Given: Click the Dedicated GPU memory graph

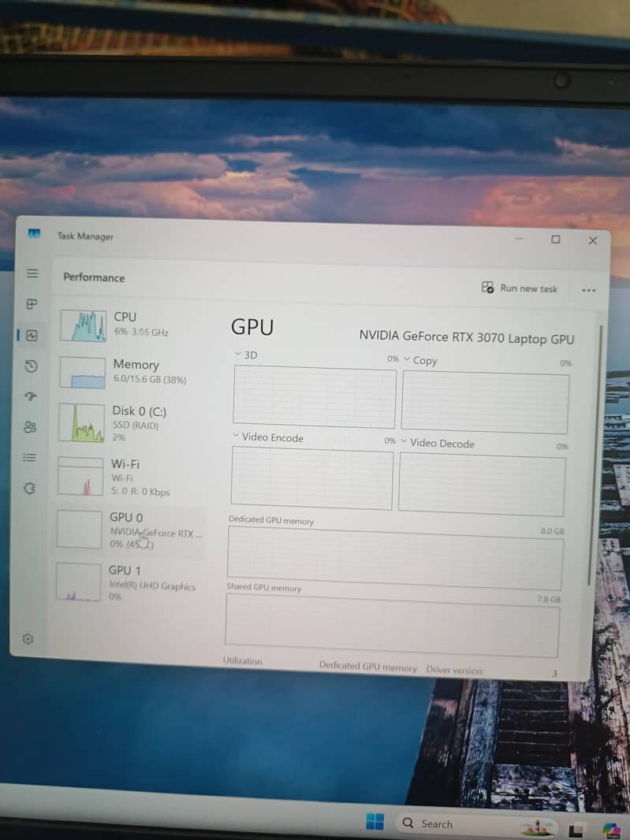Looking at the screenshot, I should pos(395,559).
